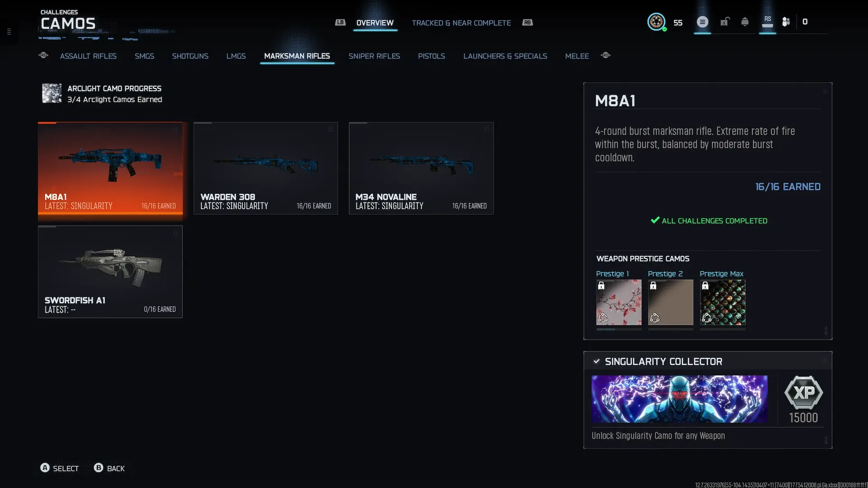Open the notifications bell icon
868x488 pixels.
[745, 22]
